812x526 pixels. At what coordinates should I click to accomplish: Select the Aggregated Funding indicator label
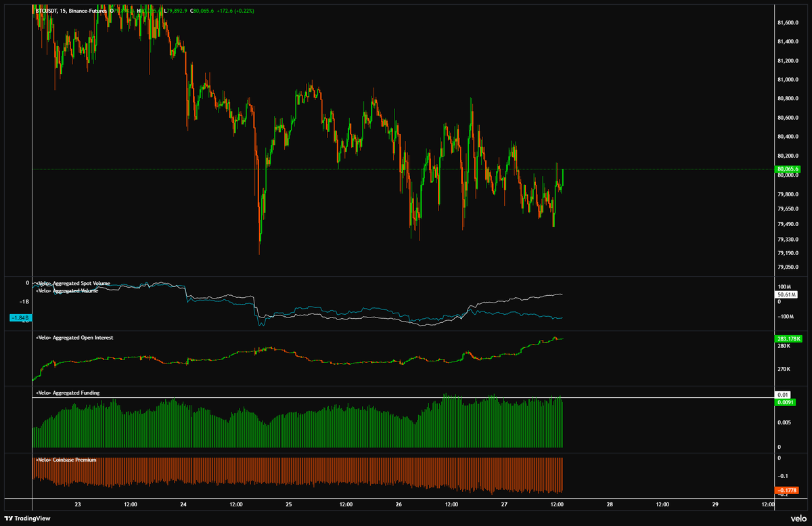pyautogui.click(x=67, y=392)
